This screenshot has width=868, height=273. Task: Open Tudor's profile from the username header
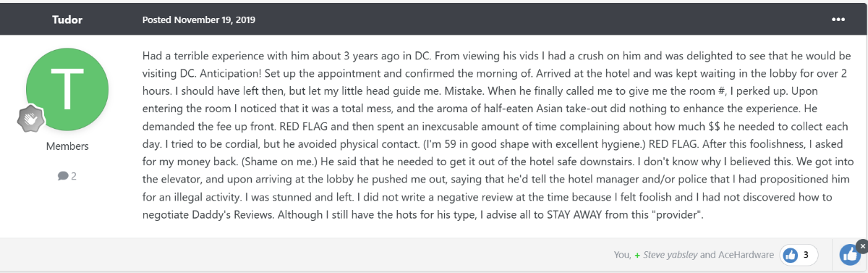click(67, 19)
